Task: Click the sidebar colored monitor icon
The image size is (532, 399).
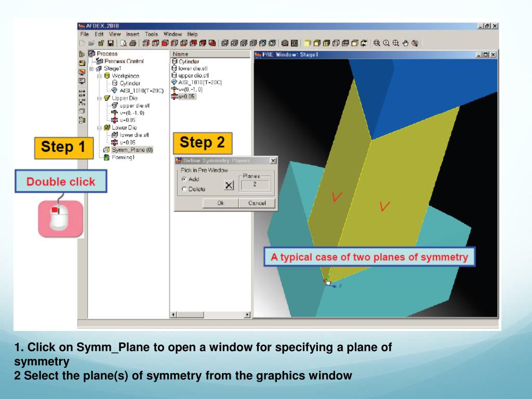Action: tap(82, 72)
